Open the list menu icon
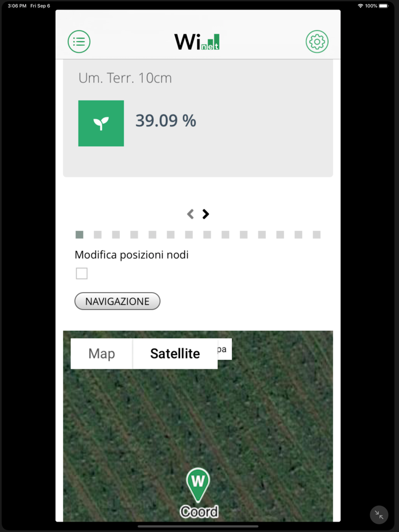 point(79,42)
